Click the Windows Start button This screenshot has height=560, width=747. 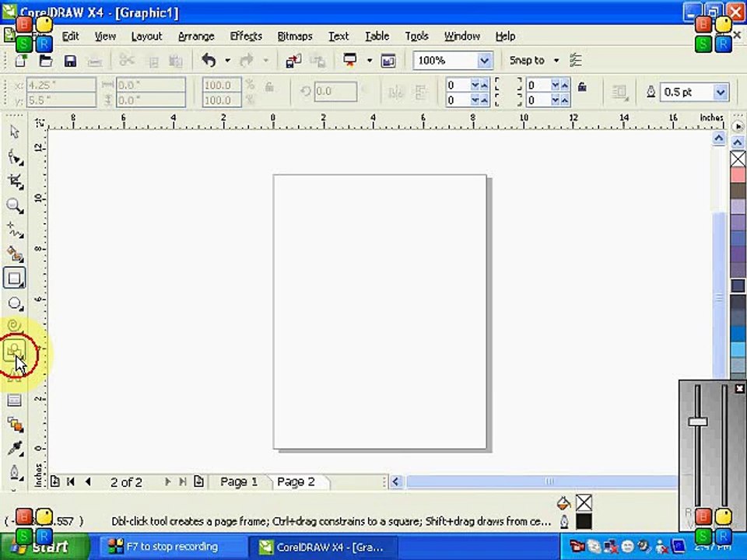coord(46,547)
